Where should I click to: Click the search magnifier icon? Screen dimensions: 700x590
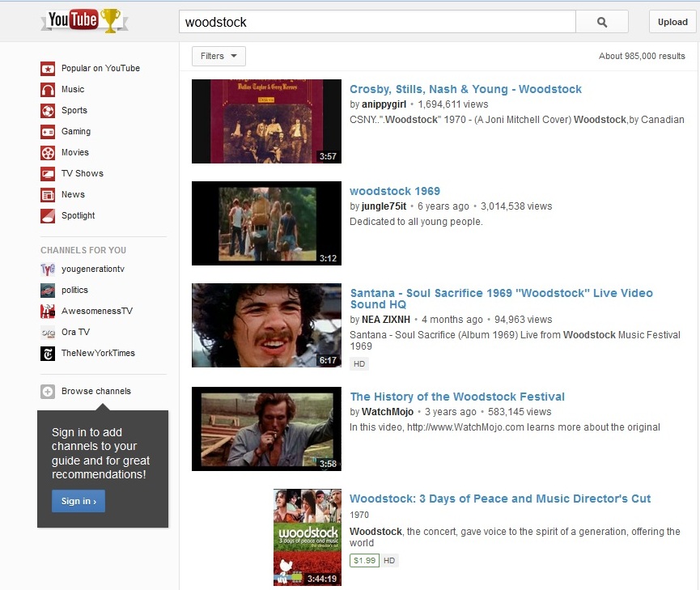coord(601,22)
